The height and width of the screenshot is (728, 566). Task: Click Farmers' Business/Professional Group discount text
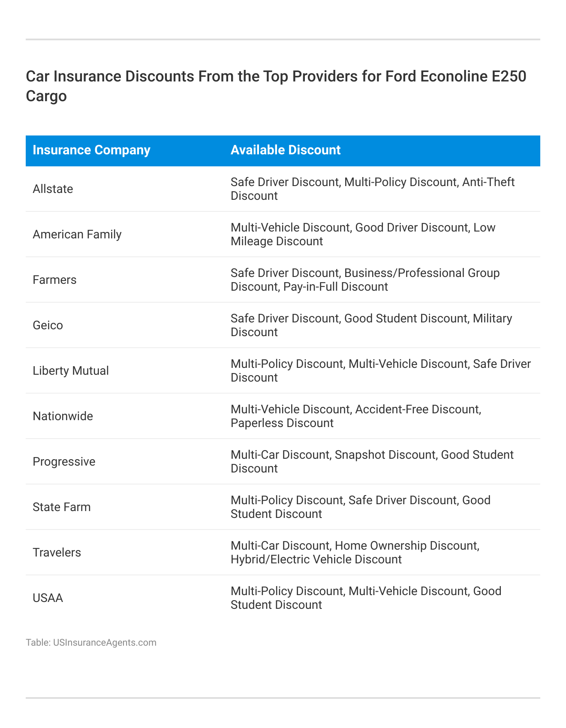pos(421,273)
